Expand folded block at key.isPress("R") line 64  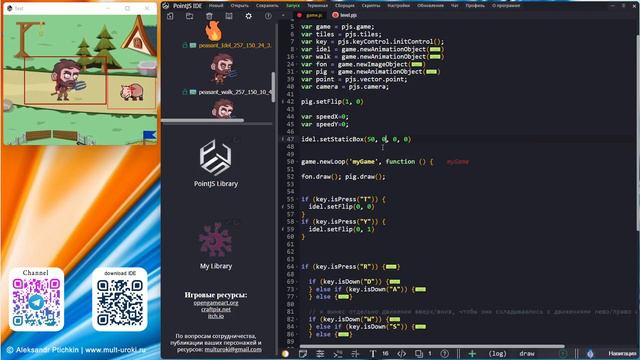(391, 267)
